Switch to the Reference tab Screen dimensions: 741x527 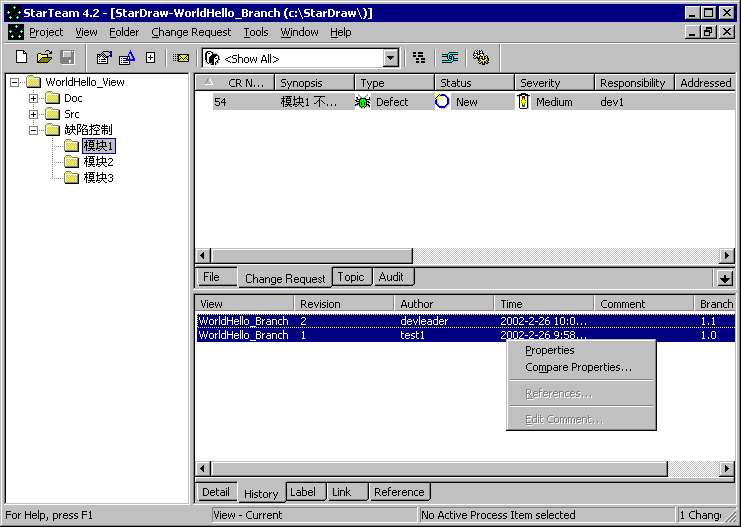coord(399,492)
